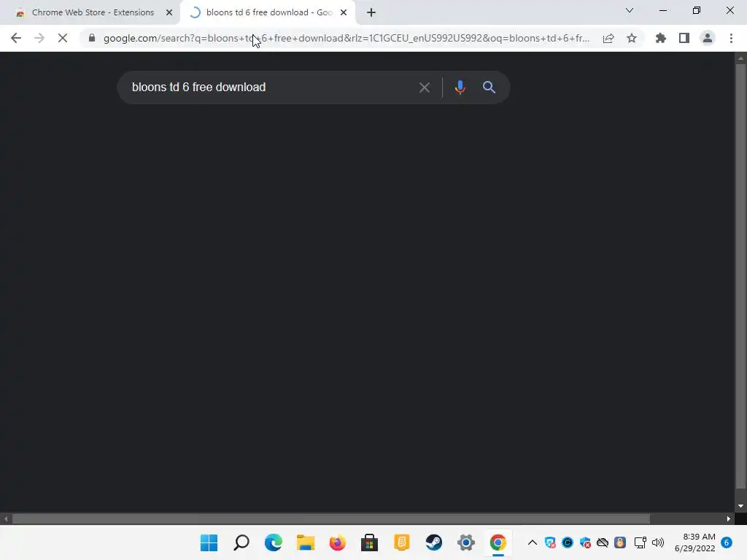Bookmark this tab with the star
The height and width of the screenshot is (560, 747).
(632, 38)
